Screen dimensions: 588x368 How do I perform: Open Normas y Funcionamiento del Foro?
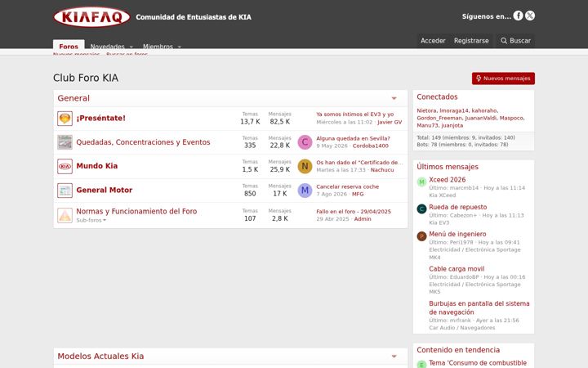[x=136, y=212]
